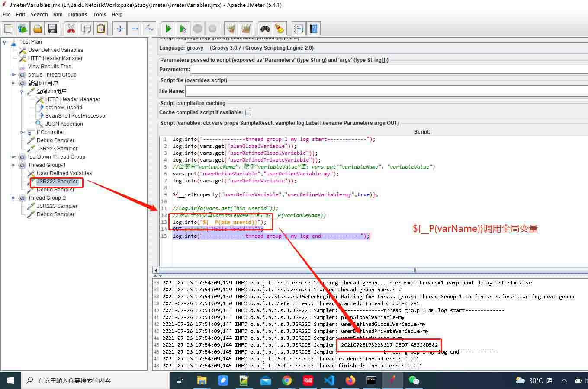Select View Results Tree in tree
This screenshot has width=588, height=389.
click(49, 67)
